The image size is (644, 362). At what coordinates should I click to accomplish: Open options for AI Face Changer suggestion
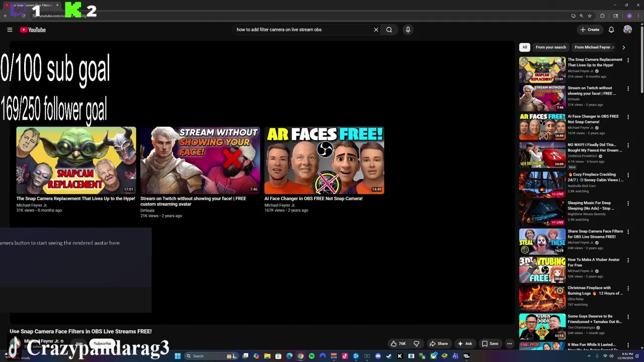coord(628,117)
